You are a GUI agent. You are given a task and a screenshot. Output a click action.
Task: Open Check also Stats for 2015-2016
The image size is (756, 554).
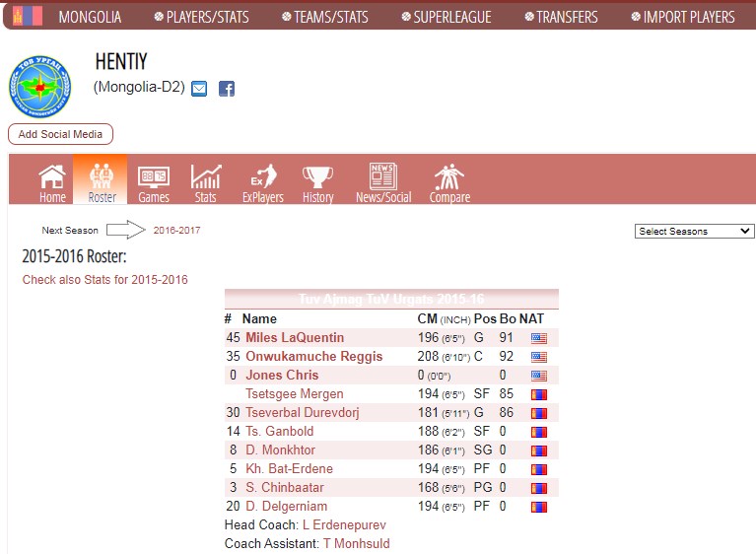pos(104,280)
